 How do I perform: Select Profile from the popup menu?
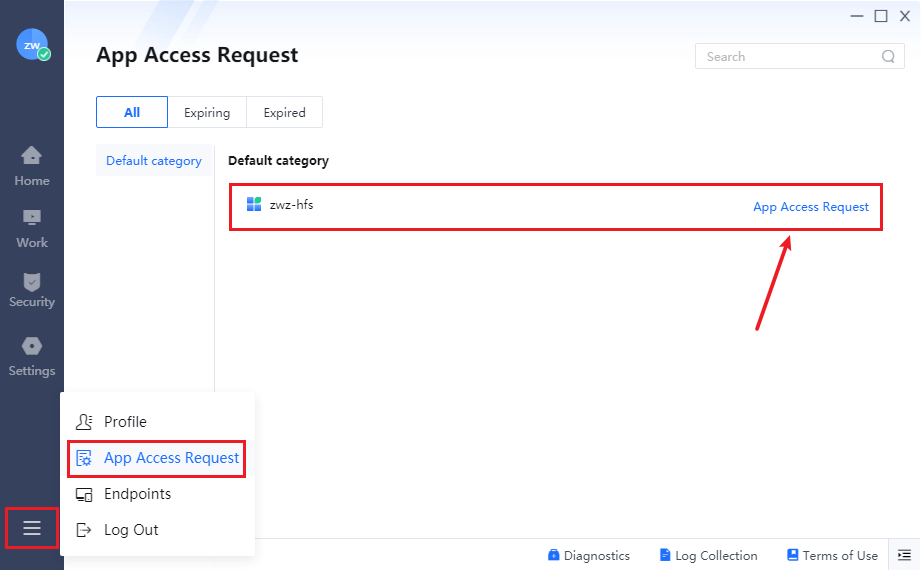pyautogui.click(x=110, y=421)
